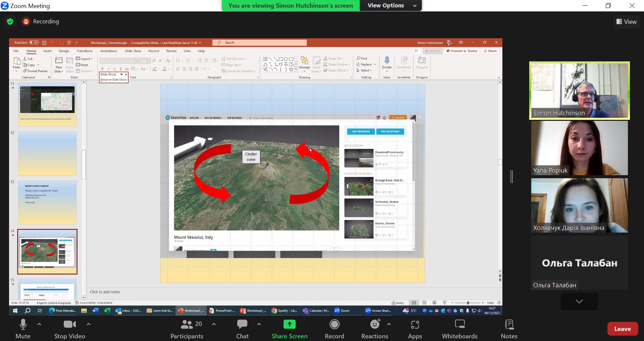Screen dimensions: 644x341
Task: Switch to the Transitions ribbon tab
Action: point(85,51)
